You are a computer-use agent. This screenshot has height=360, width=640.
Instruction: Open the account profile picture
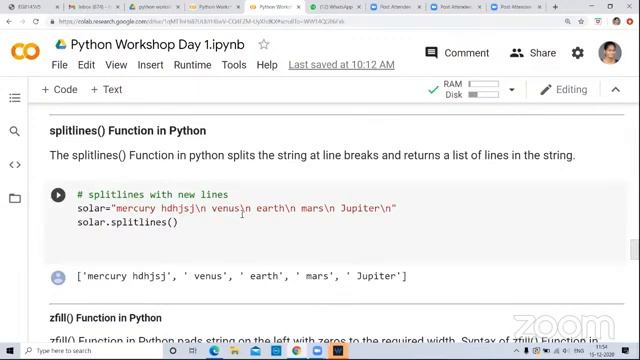click(610, 53)
